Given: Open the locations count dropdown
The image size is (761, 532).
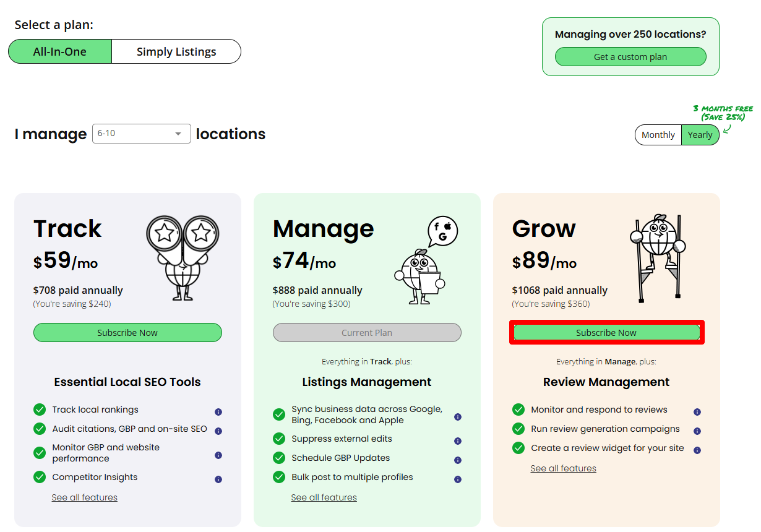Looking at the screenshot, I should click(x=142, y=134).
